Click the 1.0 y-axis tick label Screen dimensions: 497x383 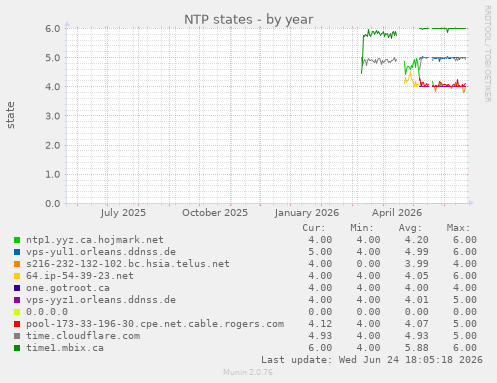[53, 174]
